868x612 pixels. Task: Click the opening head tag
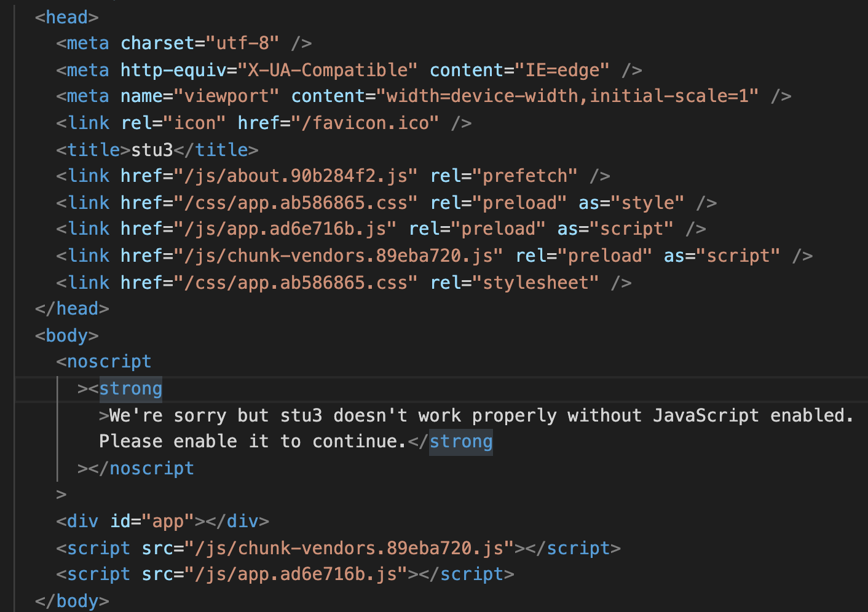pyautogui.click(x=67, y=17)
